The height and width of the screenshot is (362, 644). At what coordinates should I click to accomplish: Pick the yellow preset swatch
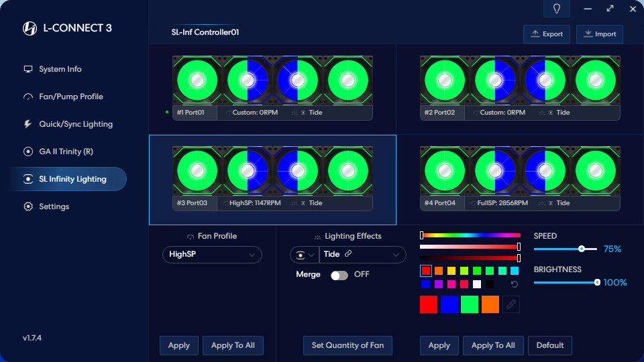(x=451, y=270)
